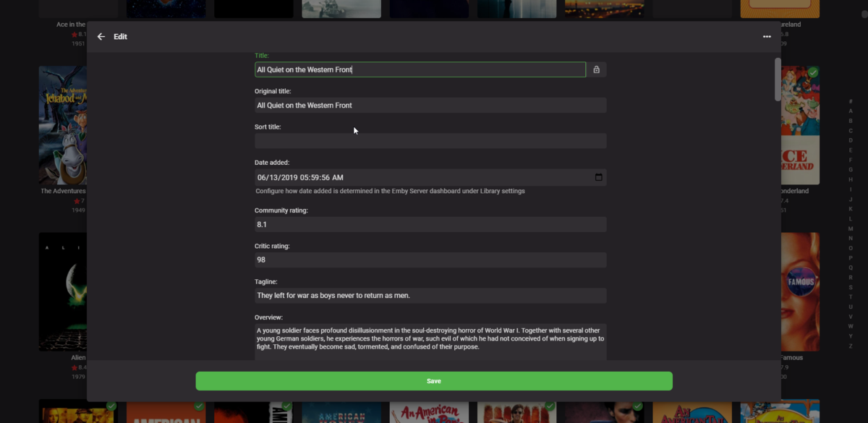Select the empty Sort title field
868x423 pixels.
pos(430,141)
